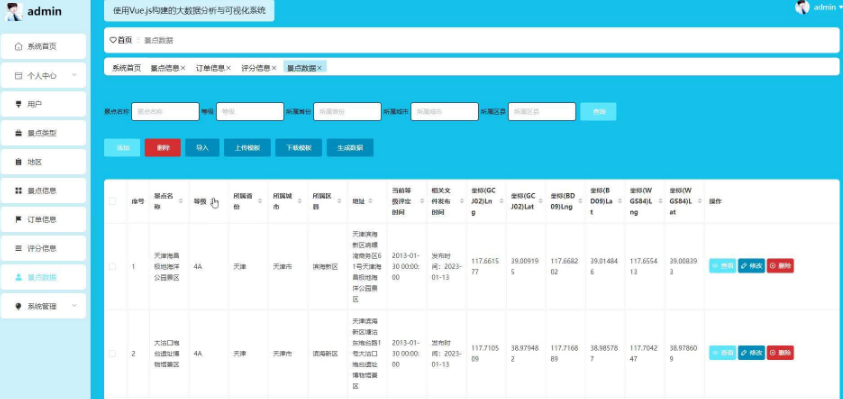Image resolution: width=843 pixels, height=399 pixels.
Task: Click the 导入 button
Action: (202, 148)
